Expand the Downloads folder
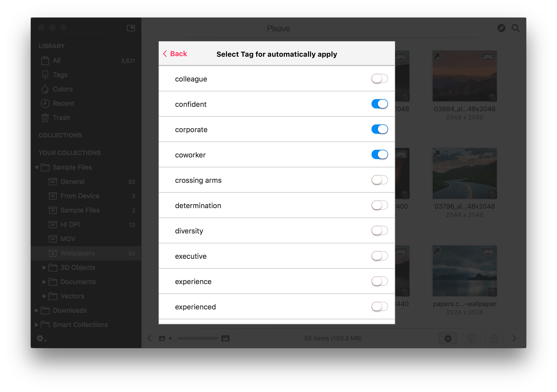Screen dimensions: 557x392 point(36,311)
